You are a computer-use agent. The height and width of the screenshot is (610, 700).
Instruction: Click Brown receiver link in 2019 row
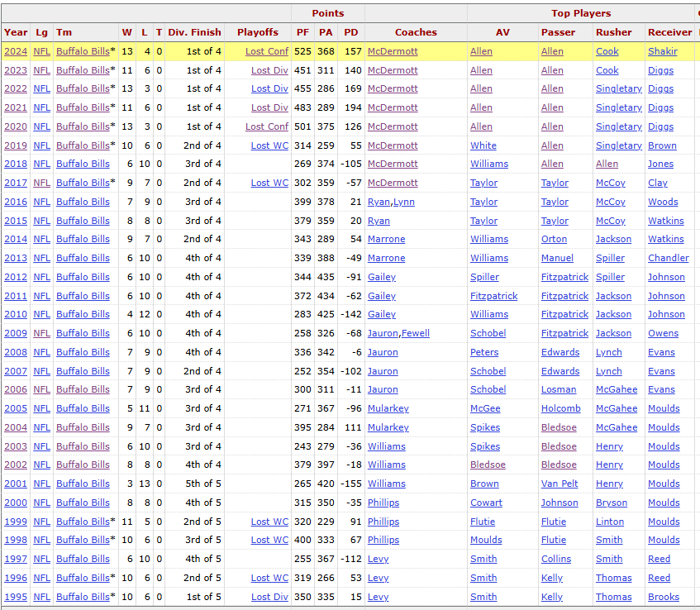tap(662, 145)
